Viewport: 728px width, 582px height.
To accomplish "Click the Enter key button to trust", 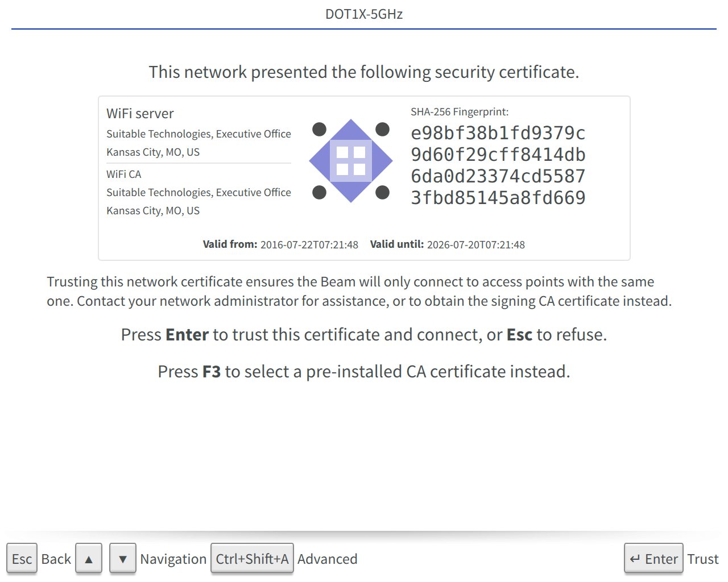I will point(653,559).
